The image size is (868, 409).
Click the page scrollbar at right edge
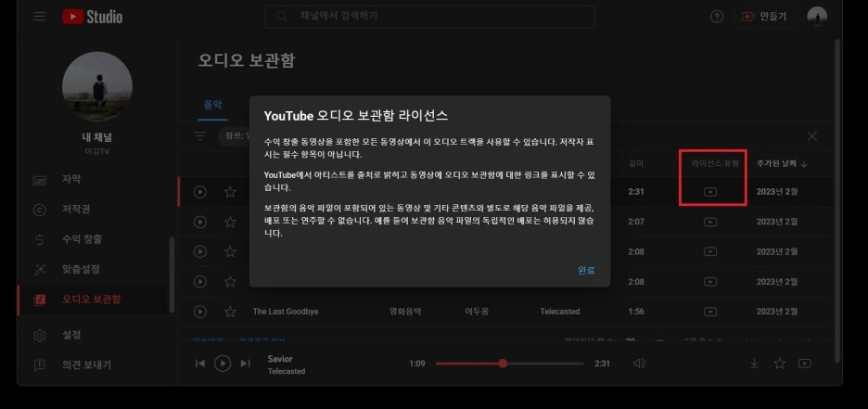[837, 200]
